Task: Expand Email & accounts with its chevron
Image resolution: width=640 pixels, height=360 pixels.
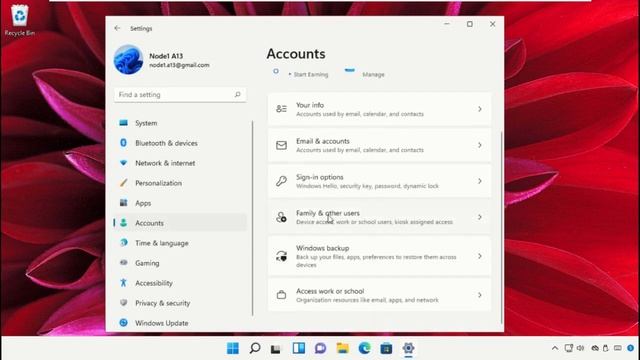Action: [x=480, y=145]
